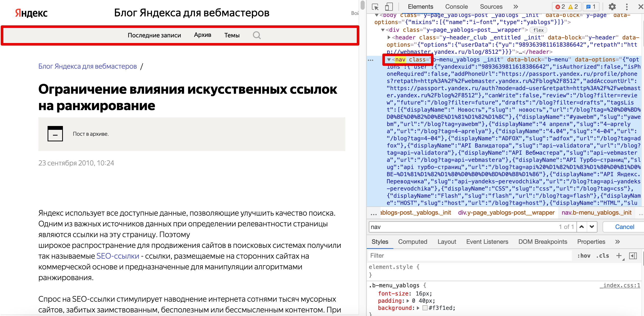This screenshot has width=644, height=316.
Task: Open Последние записи menu link
Action: point(154,35)
